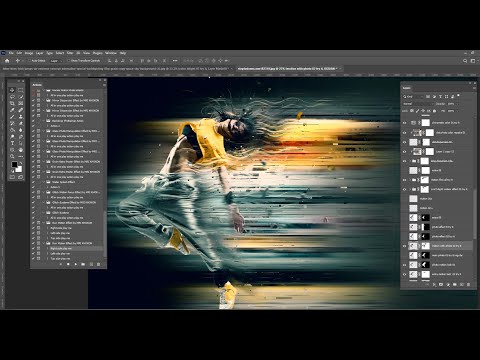Create new action set folder icon

coord(83,264)
